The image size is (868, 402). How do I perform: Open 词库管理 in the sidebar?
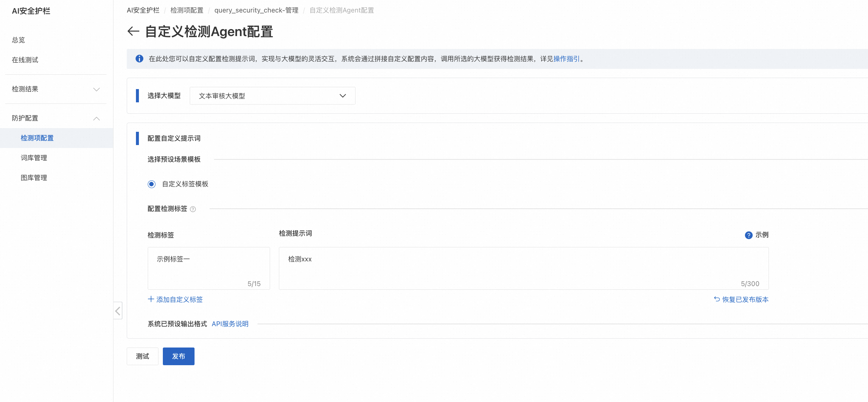point(34,158)
